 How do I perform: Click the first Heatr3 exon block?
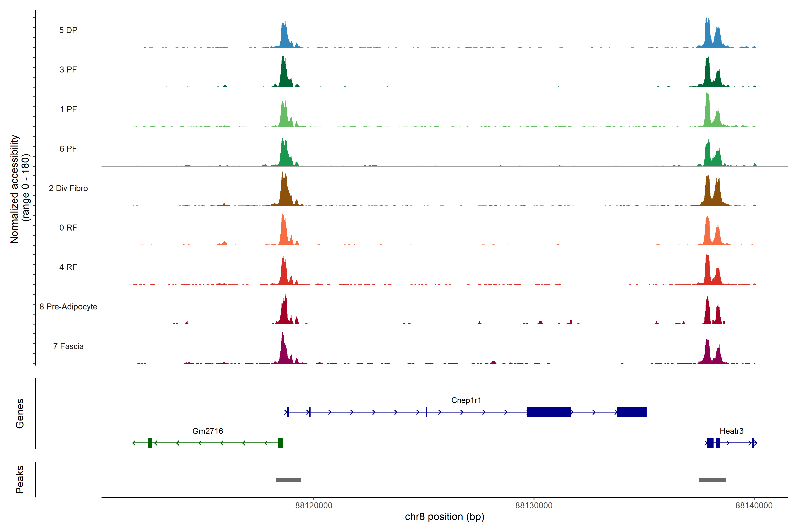click(x=710, y=443)
